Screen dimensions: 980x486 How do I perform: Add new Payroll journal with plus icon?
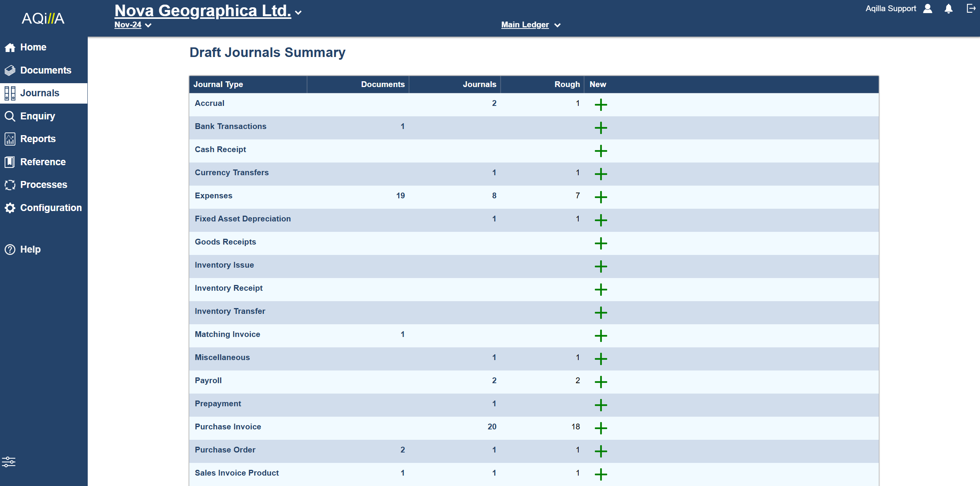pyautogui.click(x=601, y=382)
